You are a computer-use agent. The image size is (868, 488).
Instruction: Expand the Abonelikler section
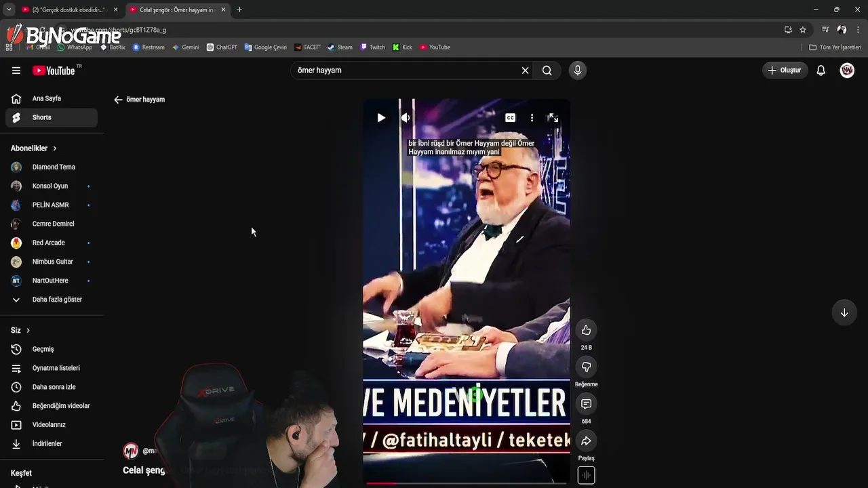34,148
